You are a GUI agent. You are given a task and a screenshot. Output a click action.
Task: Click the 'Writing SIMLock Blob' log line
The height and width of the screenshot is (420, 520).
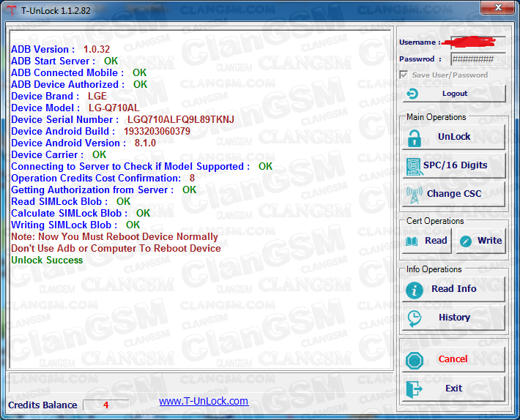click(75, 225)
